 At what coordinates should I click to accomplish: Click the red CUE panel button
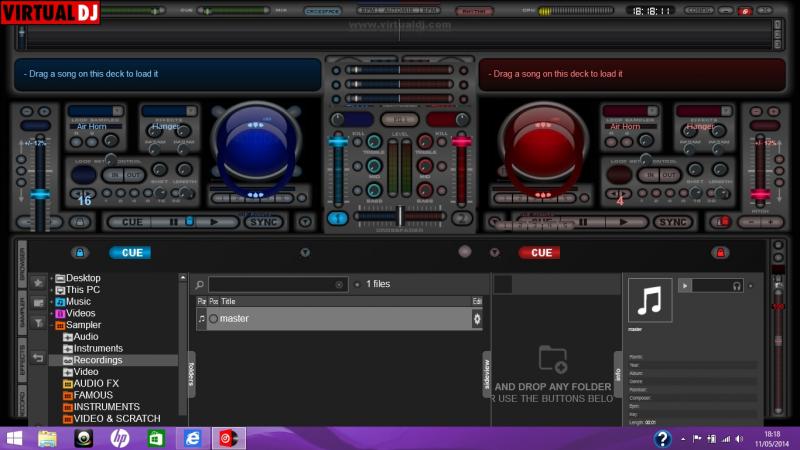(x=540, y=253)
